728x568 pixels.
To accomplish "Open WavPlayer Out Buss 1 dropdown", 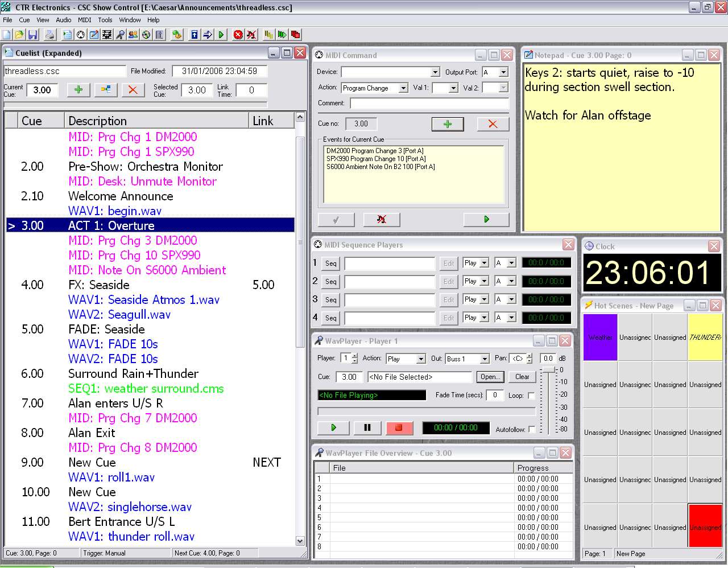I will 485,359.
